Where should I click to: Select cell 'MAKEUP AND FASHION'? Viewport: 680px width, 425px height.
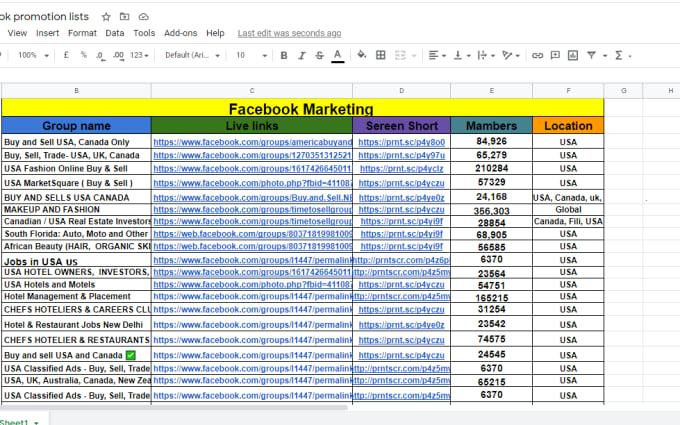pos(76,210)
